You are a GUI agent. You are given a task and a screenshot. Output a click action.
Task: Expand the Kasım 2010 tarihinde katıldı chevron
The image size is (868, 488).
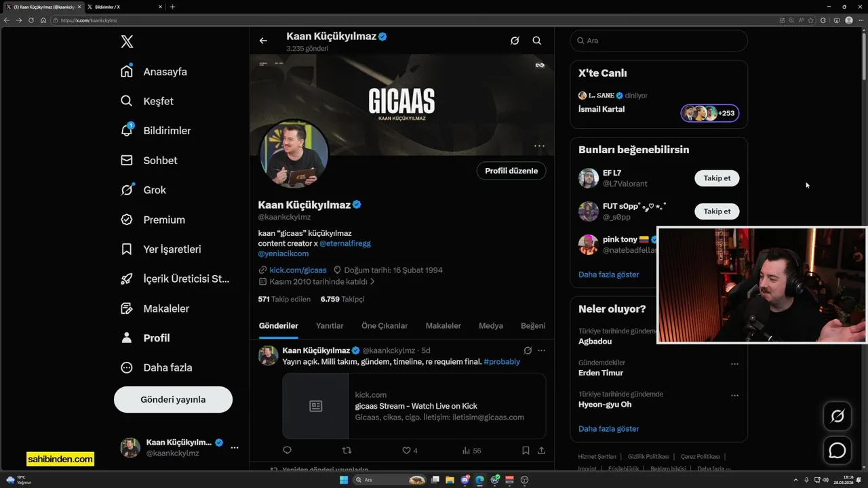coord(372,281)
